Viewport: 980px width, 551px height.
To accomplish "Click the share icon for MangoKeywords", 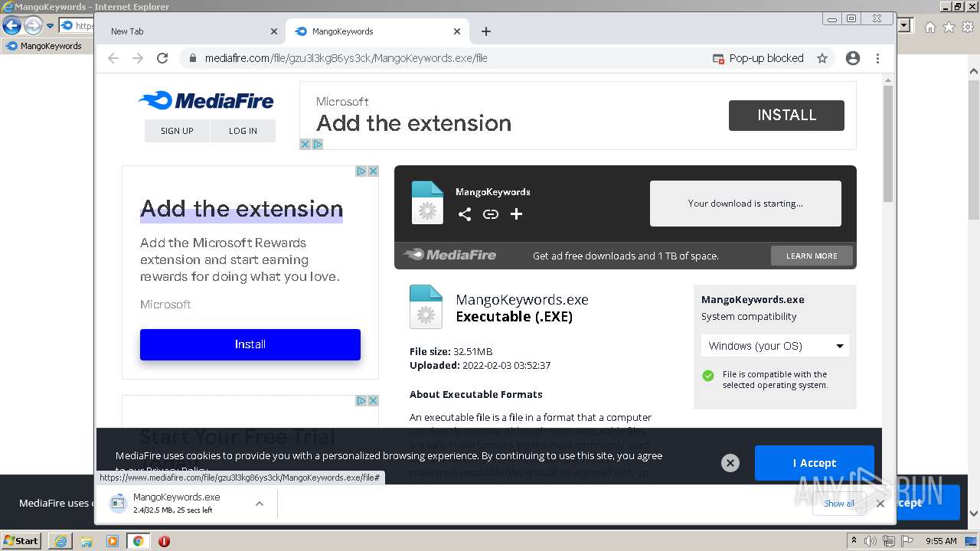I will 465,214.
